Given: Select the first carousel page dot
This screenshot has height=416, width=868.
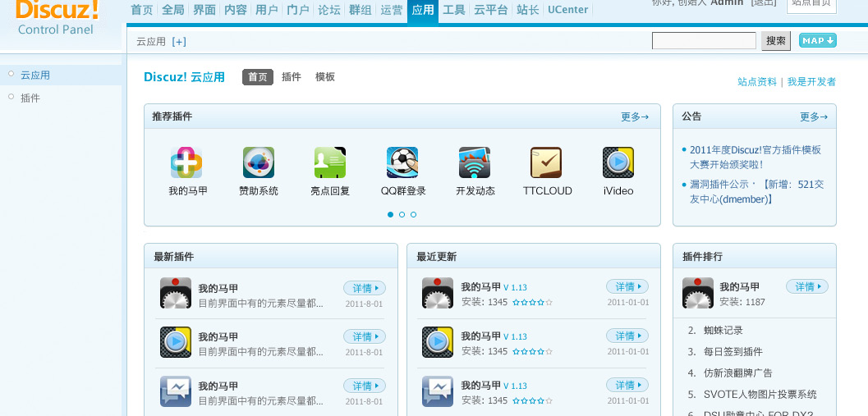Looking at the screenshot, I should (390, 215).
